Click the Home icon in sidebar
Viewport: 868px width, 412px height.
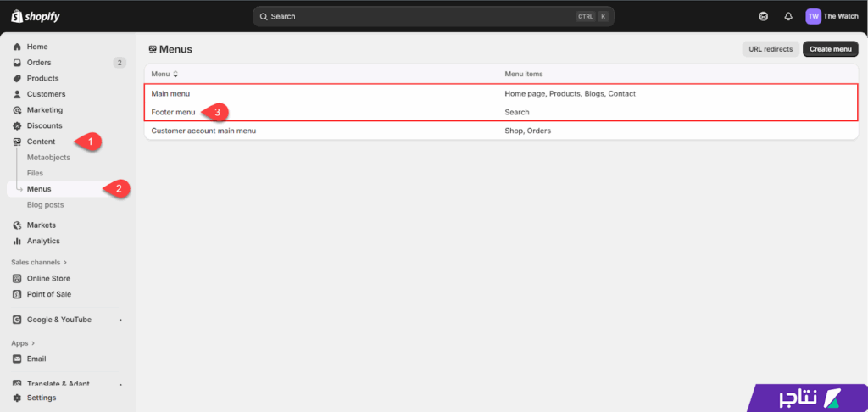pyautogui.click(x=17, y=47)
